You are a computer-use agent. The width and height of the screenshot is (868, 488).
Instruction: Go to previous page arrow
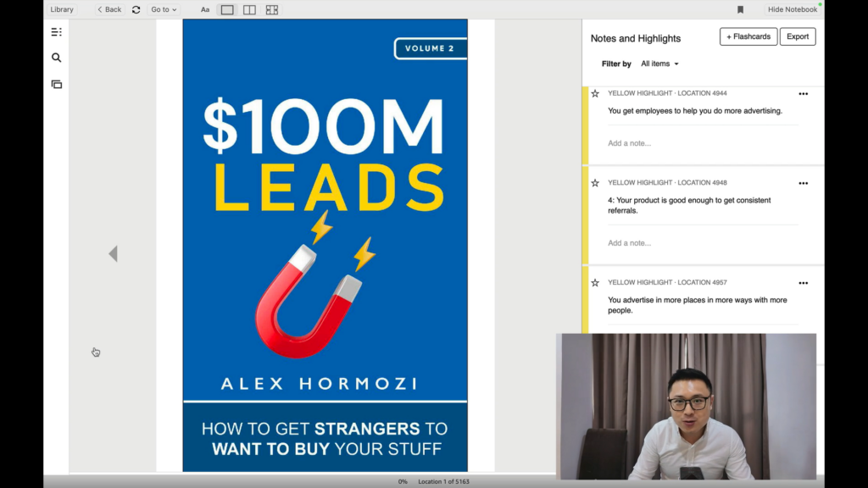[x=113, y=254]
